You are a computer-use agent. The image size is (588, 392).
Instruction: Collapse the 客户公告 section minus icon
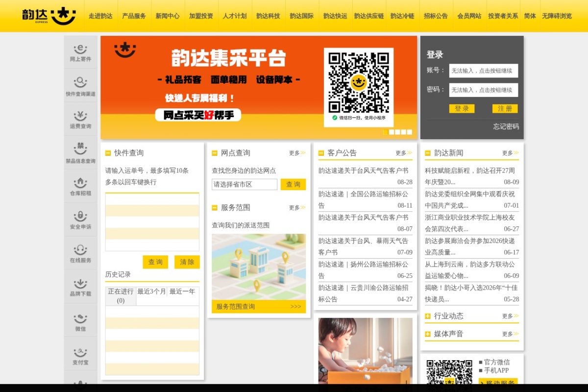pos(321,153)
